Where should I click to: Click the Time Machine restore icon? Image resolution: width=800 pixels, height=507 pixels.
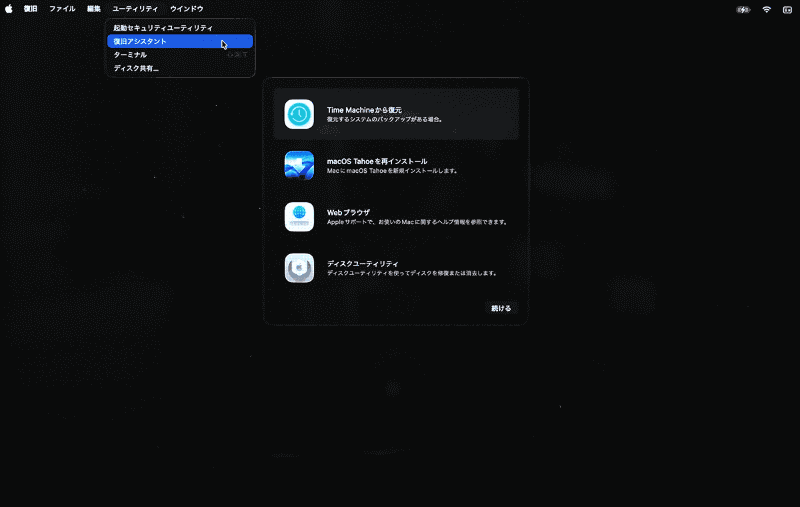click(299, 114)
